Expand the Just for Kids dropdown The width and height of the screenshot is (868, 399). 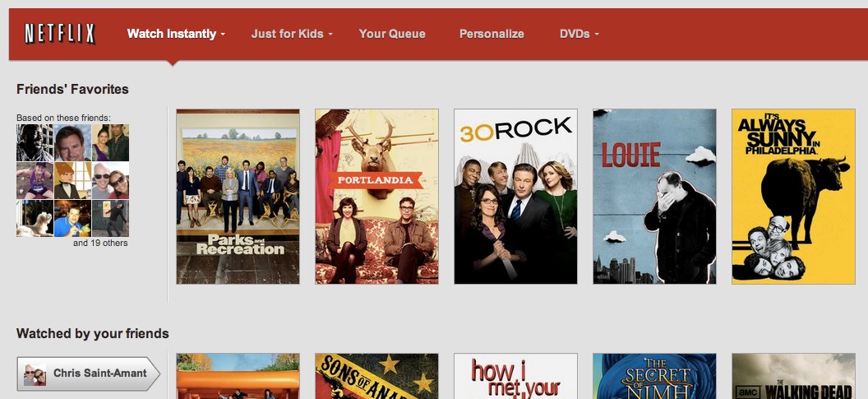(x=292, y=34)
